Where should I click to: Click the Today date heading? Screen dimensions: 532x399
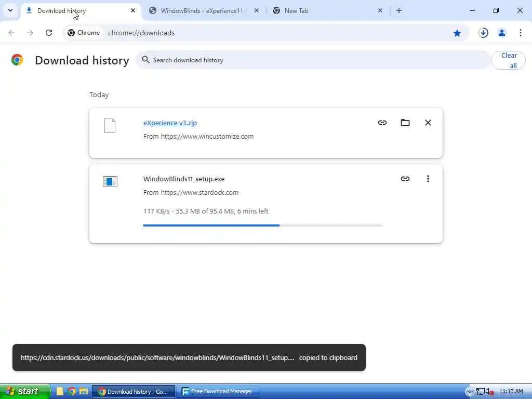tap(99, 95)
